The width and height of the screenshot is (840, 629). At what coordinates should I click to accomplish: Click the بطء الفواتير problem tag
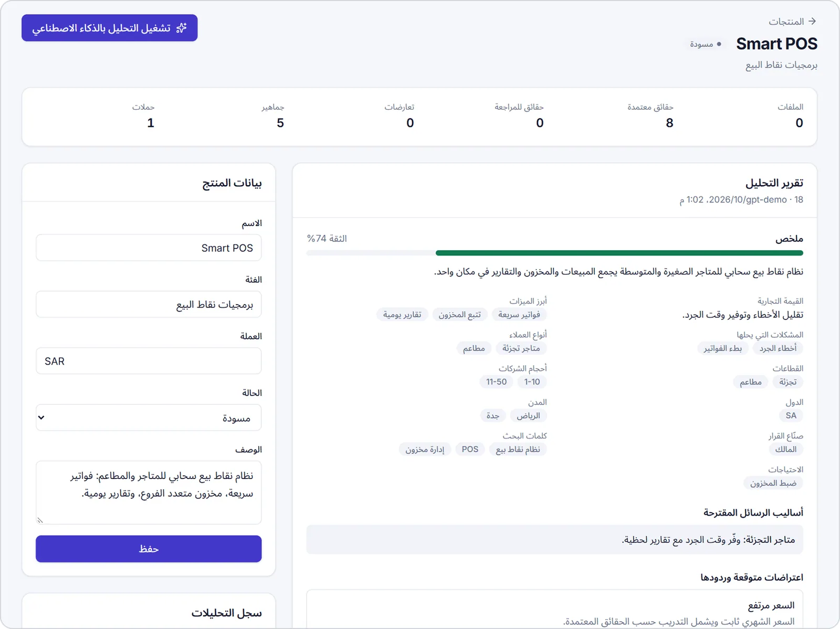723,348
